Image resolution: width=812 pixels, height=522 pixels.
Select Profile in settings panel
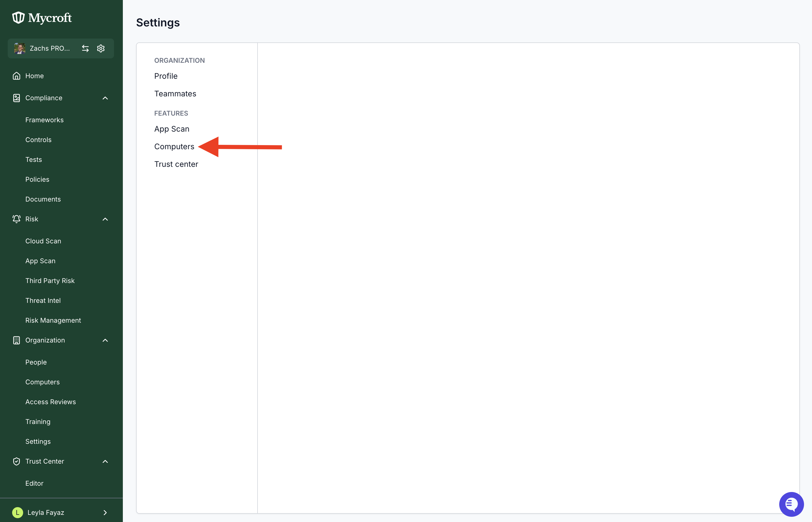[x=166, y=76]
